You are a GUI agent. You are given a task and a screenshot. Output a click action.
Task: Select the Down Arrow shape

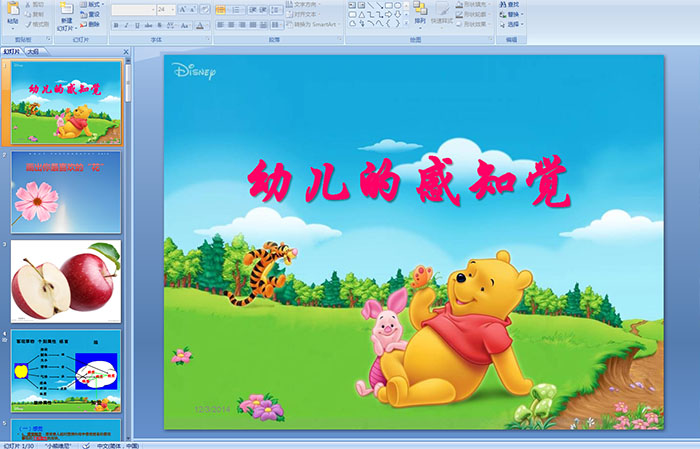[x=397, y=14]
